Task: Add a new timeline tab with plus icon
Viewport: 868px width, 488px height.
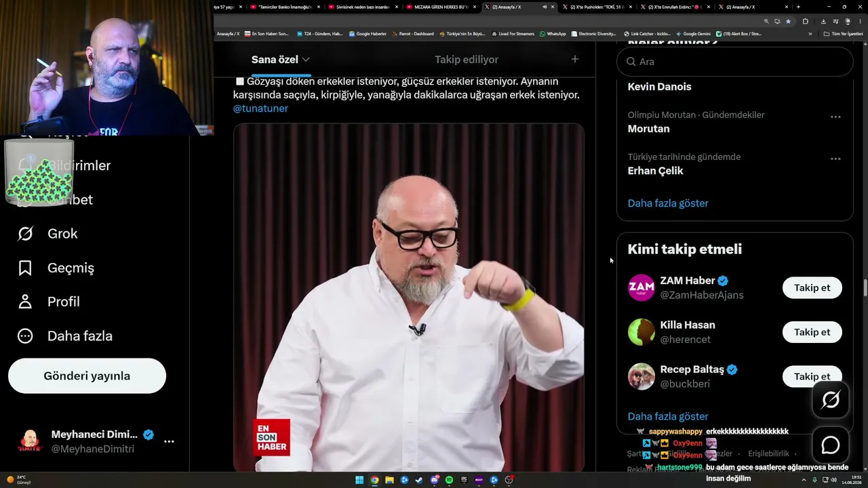Action: 575,60
